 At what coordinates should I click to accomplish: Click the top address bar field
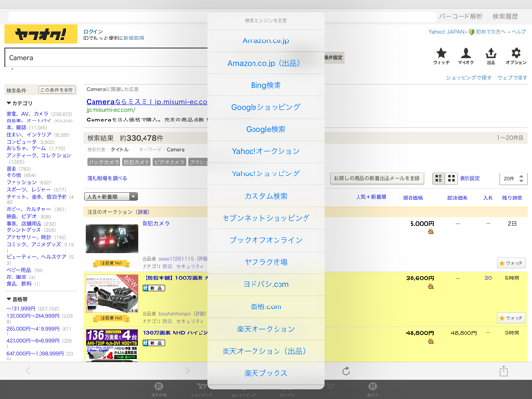point(222,16)
